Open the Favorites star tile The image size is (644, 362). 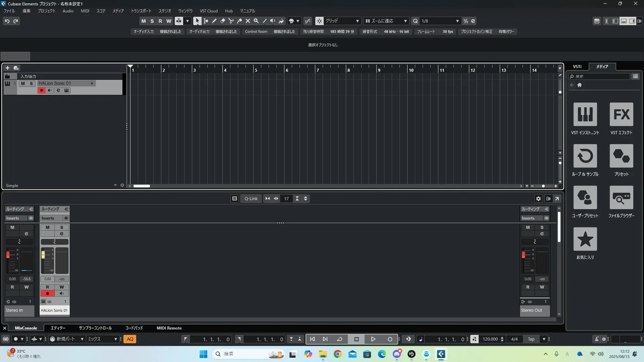[585, 239]
